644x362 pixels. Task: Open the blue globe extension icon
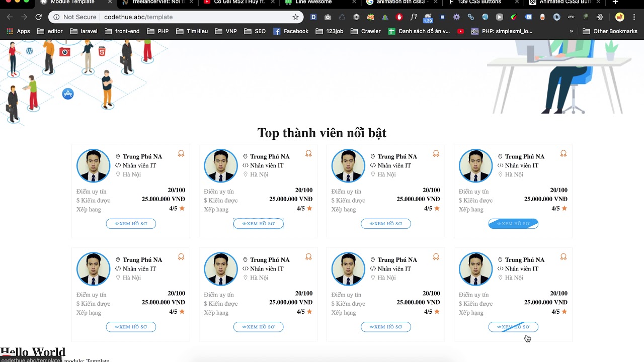pos(485,17)
